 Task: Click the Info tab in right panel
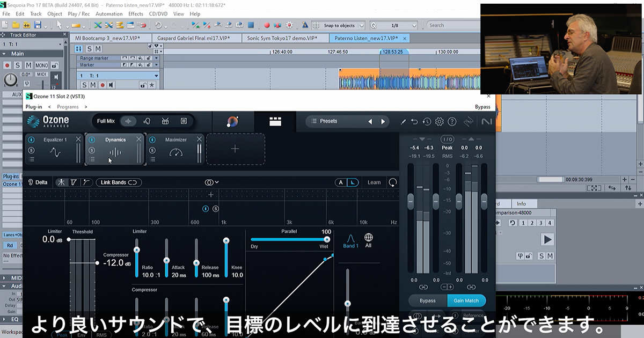click(521, 204)
